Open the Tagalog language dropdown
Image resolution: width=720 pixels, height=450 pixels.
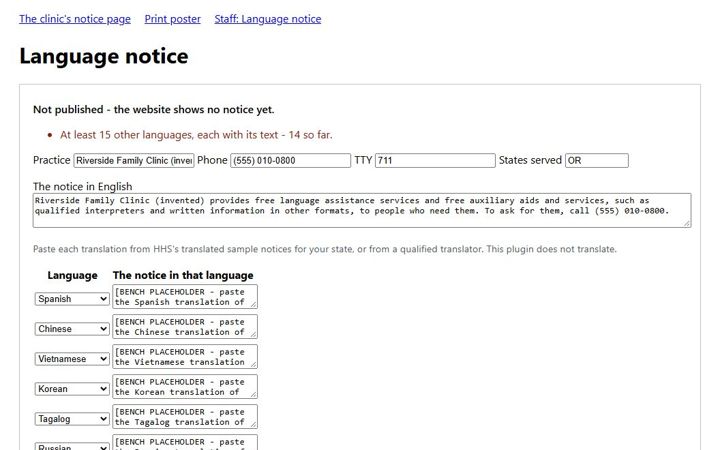point(72,419)
